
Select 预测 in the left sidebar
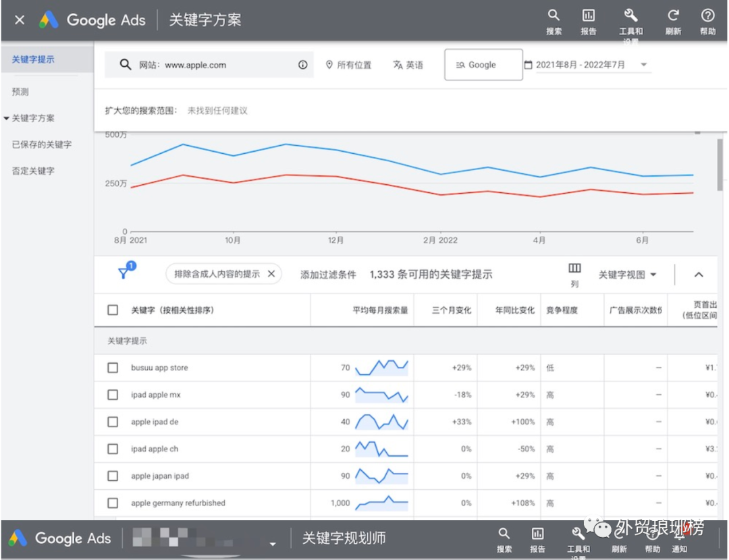[x=20, y=92]
